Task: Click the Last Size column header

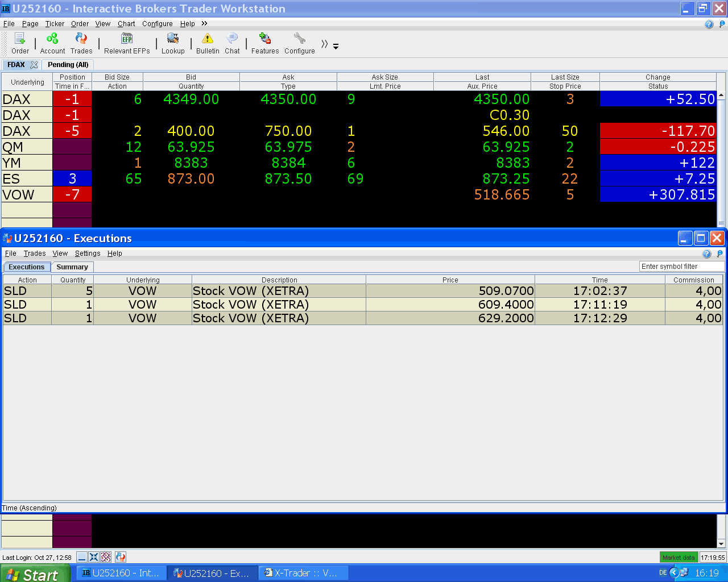Action: [x=565, y=77]
